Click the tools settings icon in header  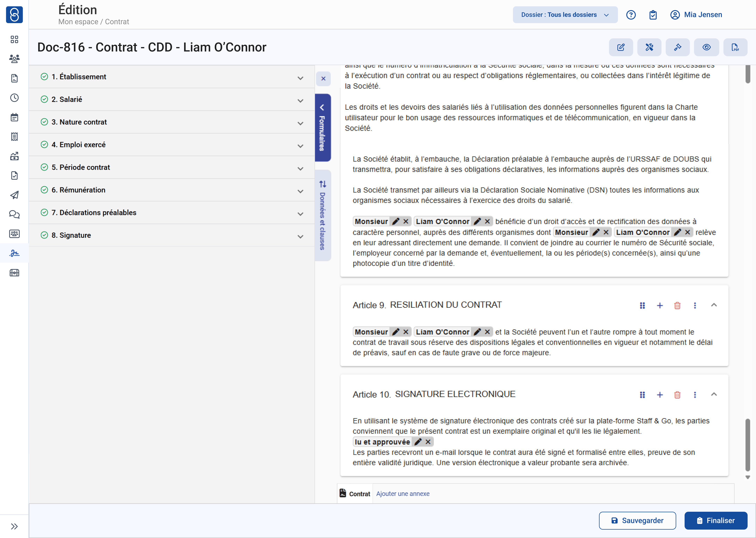(649, 47)
